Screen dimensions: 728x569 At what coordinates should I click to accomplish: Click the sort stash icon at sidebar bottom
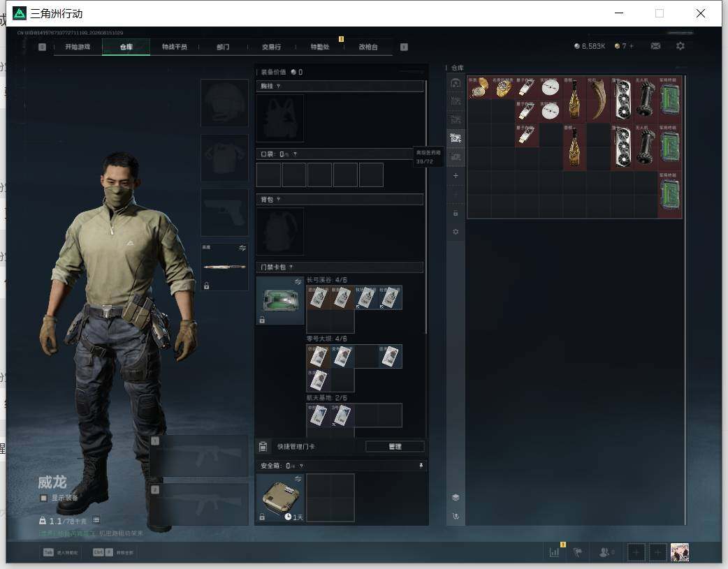456,516
